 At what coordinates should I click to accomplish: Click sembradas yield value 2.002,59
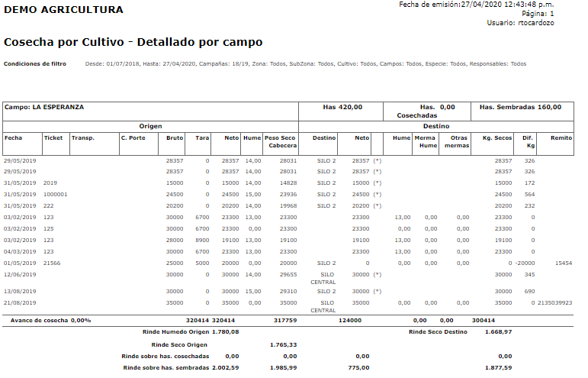[x=226, y=368]
